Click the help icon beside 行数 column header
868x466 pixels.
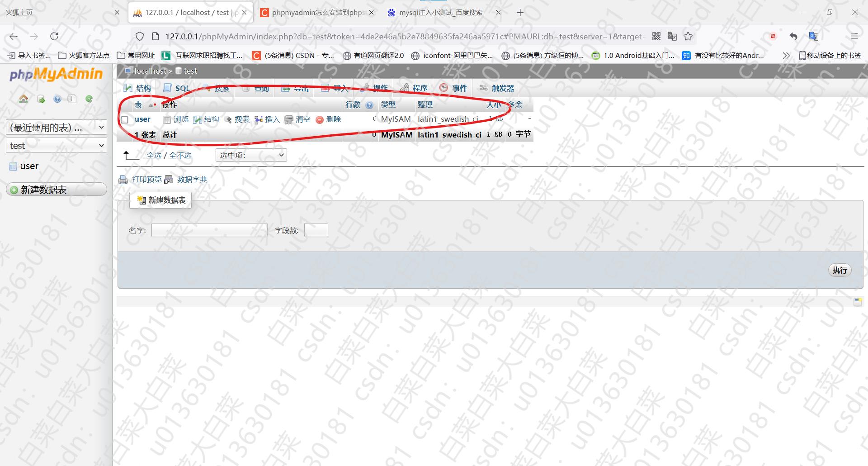pos(370,105)
